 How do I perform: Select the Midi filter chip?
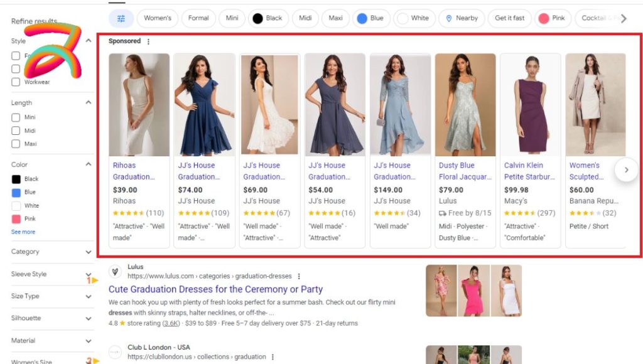pyautogui.click(x=305, y=18)
